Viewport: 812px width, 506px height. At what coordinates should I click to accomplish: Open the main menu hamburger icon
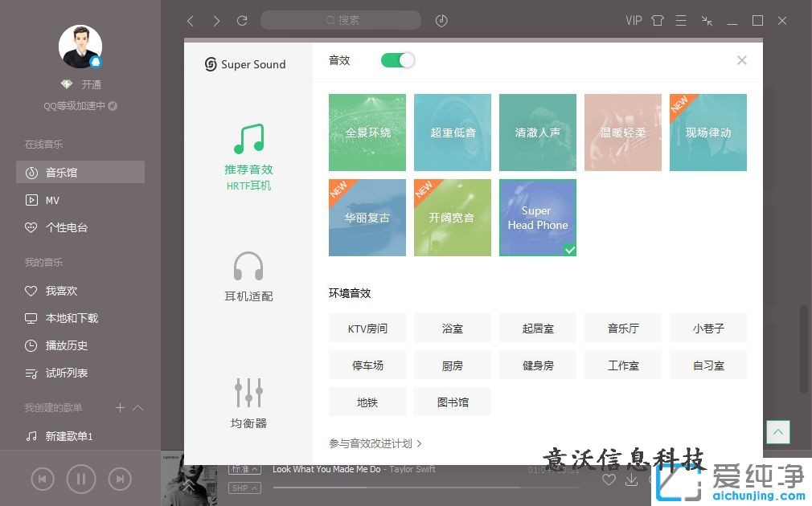tap(681, 21)
